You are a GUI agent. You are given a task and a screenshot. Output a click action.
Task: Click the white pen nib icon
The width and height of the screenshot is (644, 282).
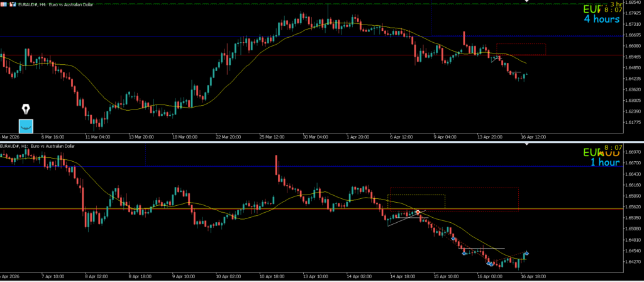26,110
